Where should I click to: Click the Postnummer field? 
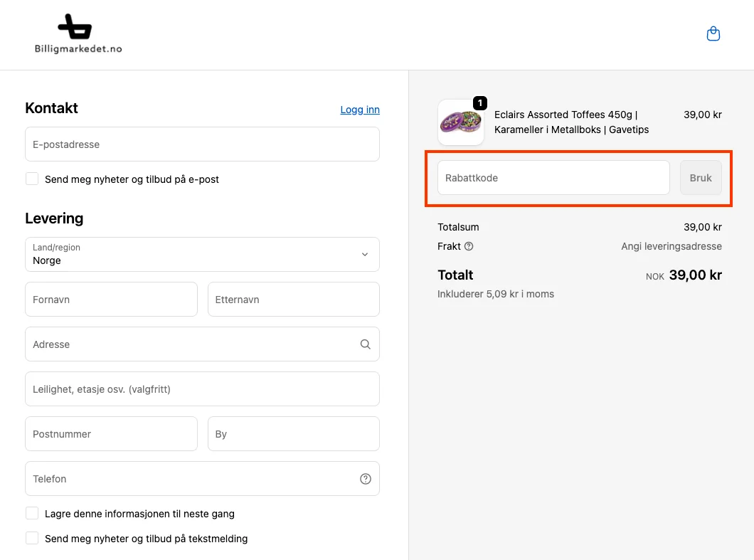pyautogui.click(x=111, y=434)
